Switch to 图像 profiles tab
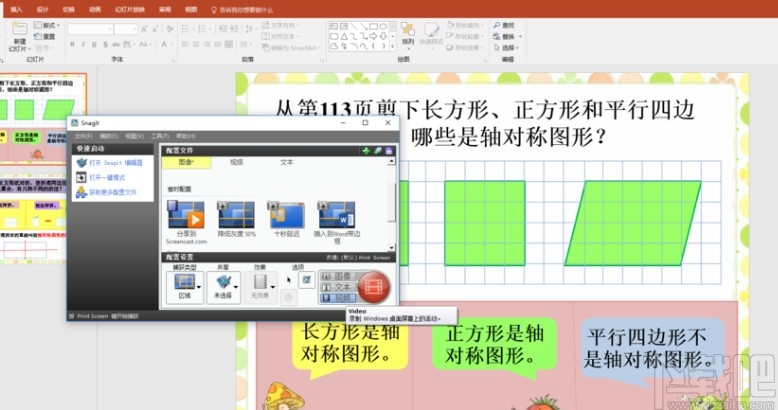Viewport: 778px width, 410px height. pyautogui.click(x=186, y=162)
